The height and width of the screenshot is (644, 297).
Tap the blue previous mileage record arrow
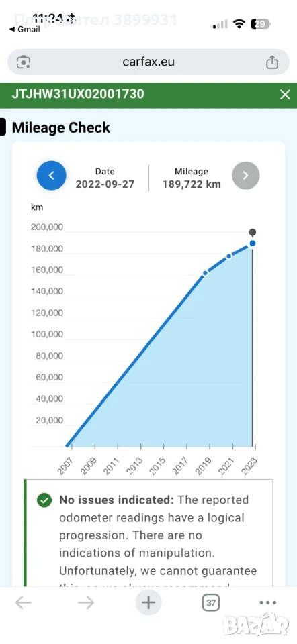(52, 175)
